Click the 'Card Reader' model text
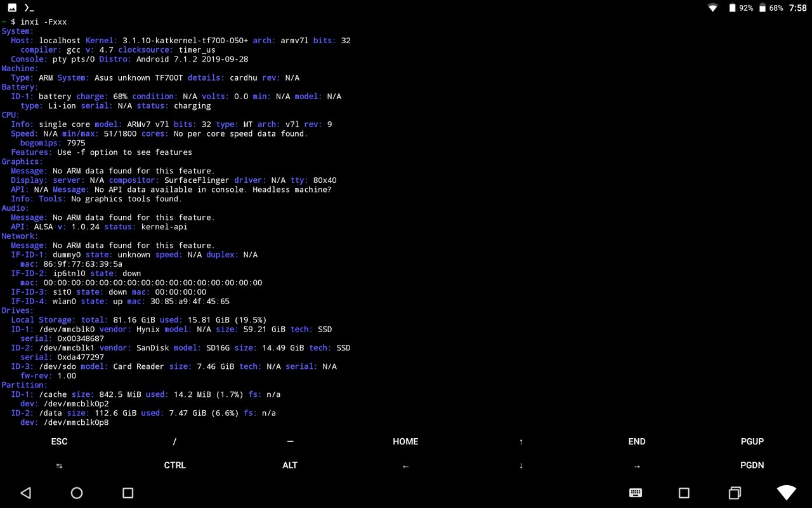Image resolution: width=812 pixels, height=508 pixels. (x=138, y=366)
